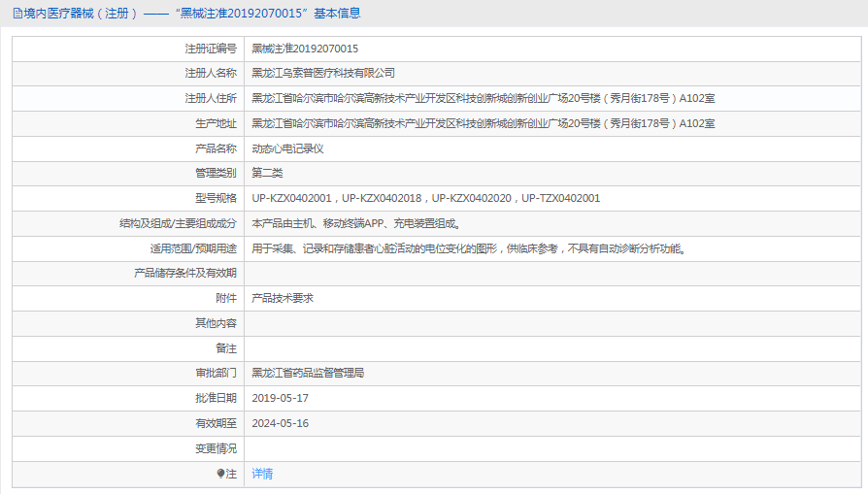Screen dimensions: 868x494
Task: Select the product name 动态心电记录仪
Action: point(287,148)
